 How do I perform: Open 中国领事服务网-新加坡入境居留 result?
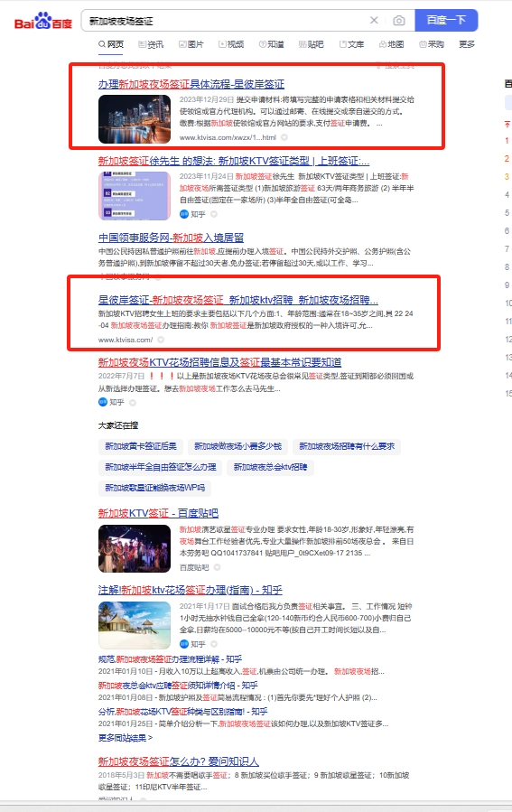[x=171, y=238]
